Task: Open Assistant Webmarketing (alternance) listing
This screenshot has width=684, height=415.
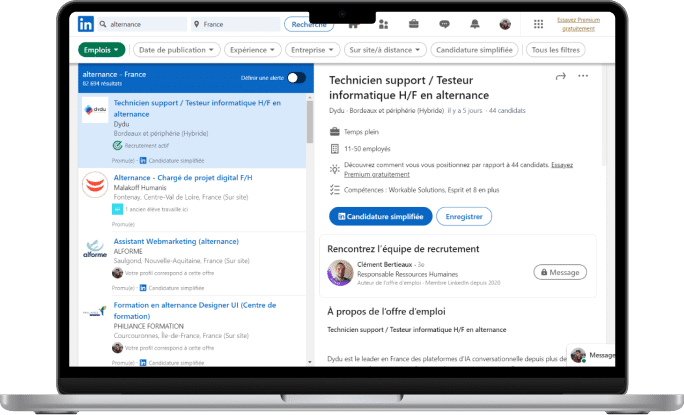Action: click(x=176, y=241)
